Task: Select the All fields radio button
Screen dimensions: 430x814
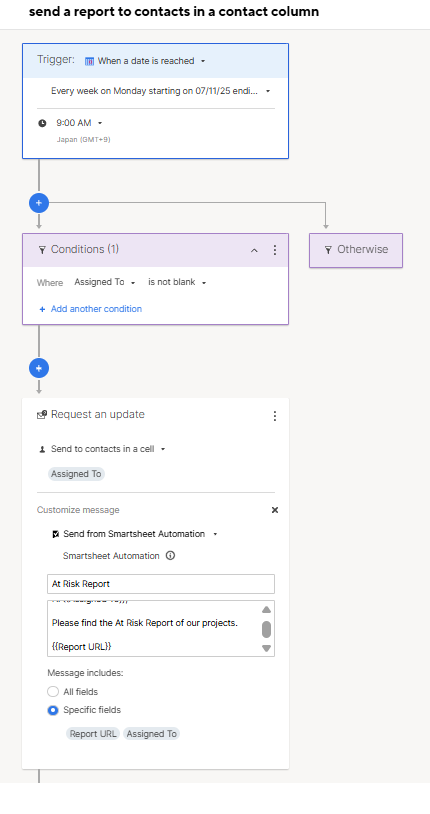Action: 53,691
